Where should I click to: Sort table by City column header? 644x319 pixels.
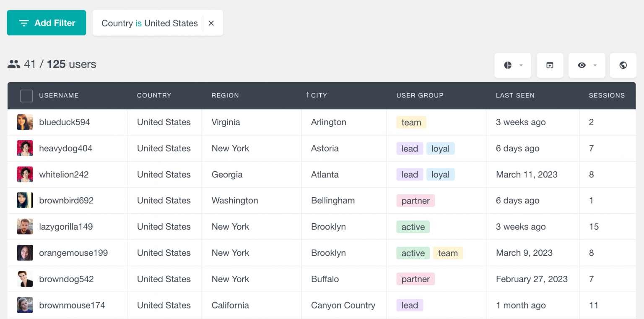tap(319, 96)
